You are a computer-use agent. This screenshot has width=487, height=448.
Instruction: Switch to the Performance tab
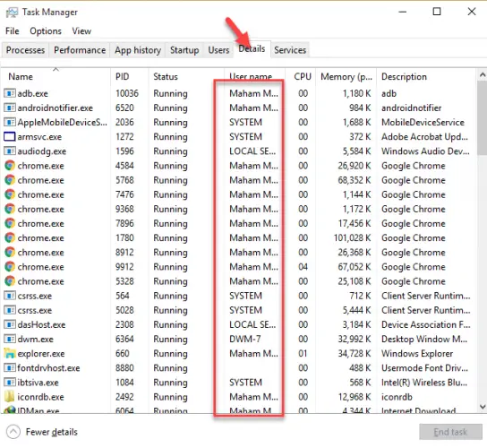80,50
